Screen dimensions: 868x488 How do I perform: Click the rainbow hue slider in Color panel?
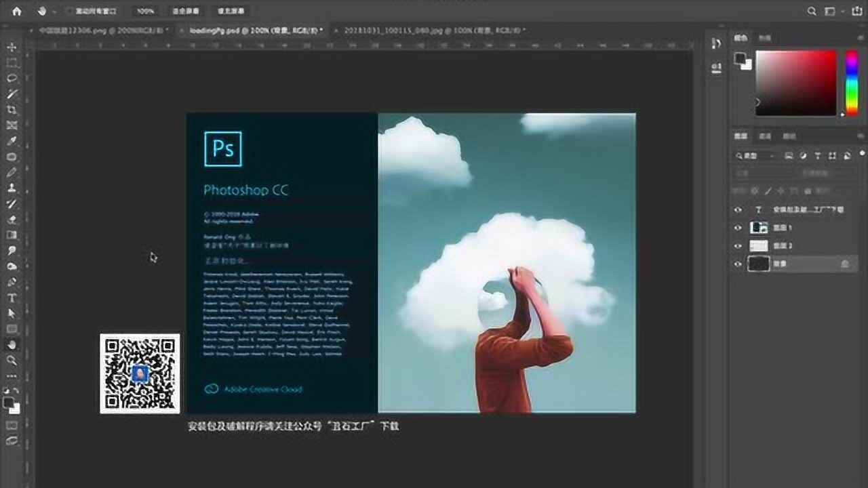[851, 83]
